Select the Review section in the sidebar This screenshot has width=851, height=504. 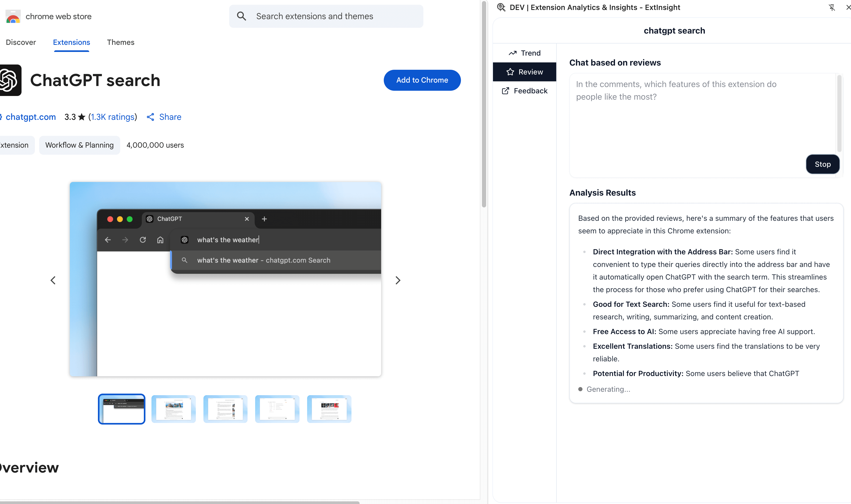tap(524, 72)
